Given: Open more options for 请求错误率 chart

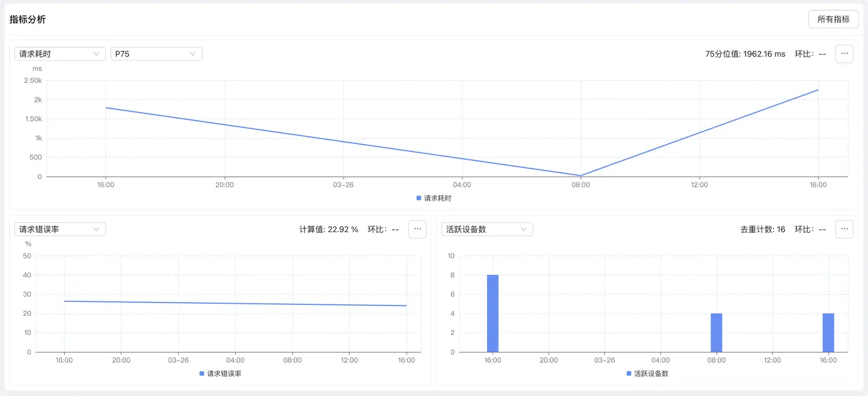Looking at the screenshot, I should (417, 229).
